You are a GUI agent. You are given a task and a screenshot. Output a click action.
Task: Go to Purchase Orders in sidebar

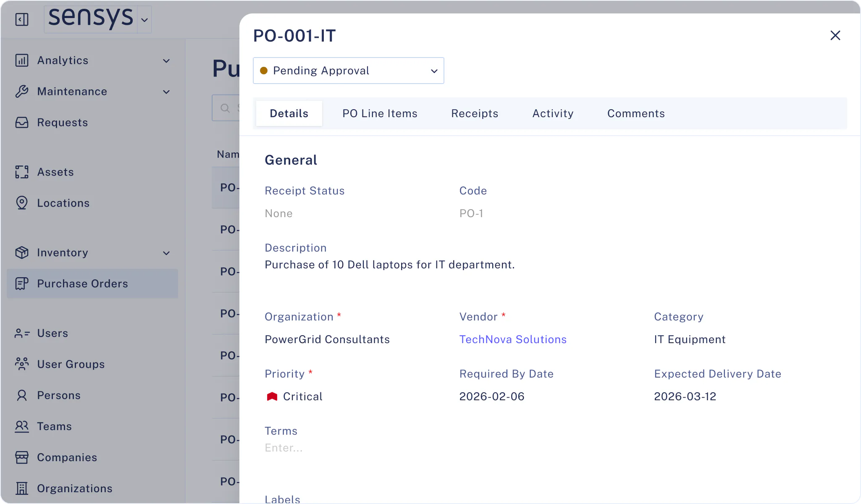point(92,284)
